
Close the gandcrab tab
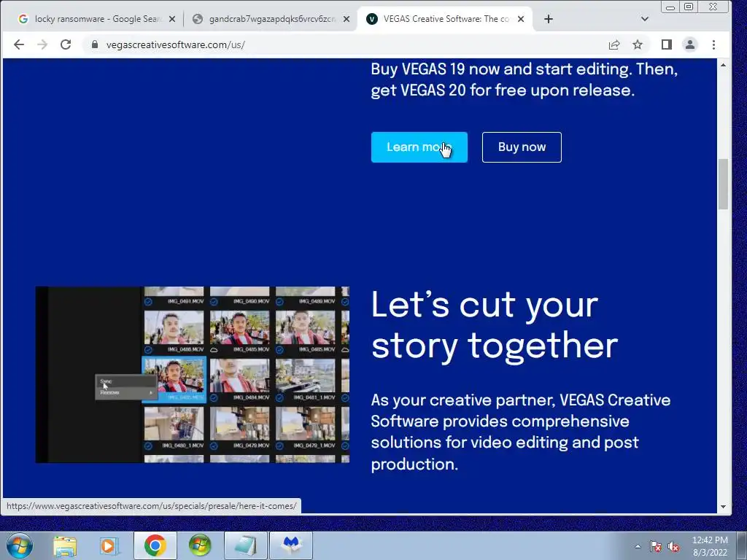click(347, 19)
